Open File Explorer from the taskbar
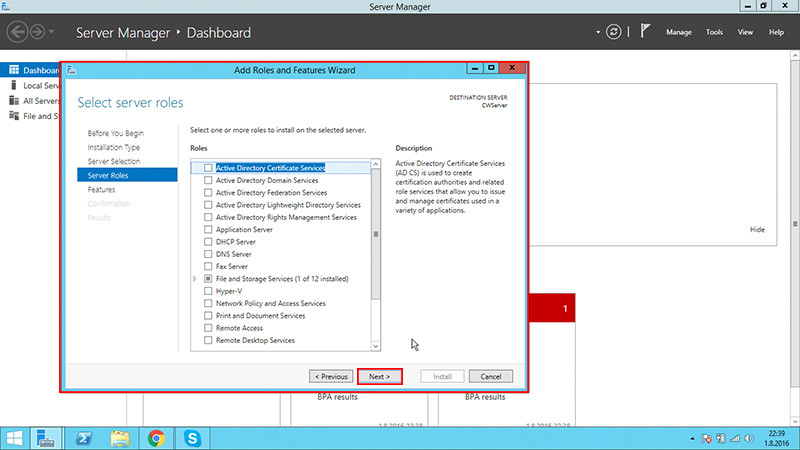Viewport: 800px width, 450px height. coord(120,437)
